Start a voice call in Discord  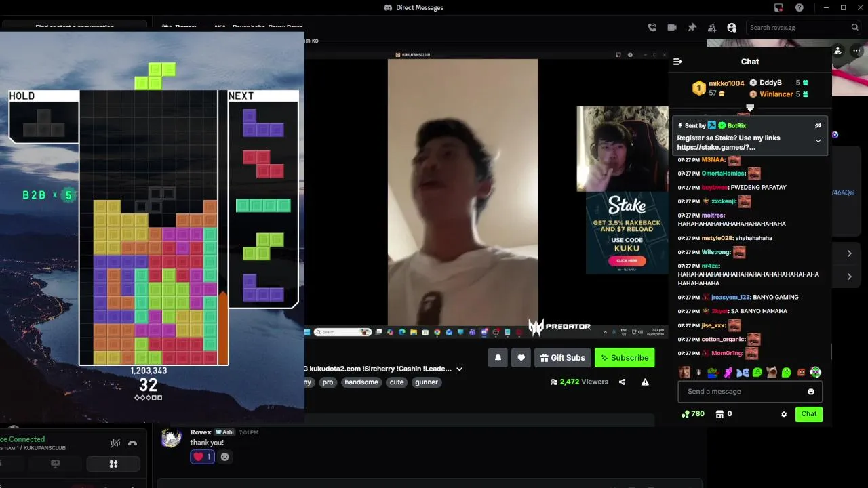652,28
